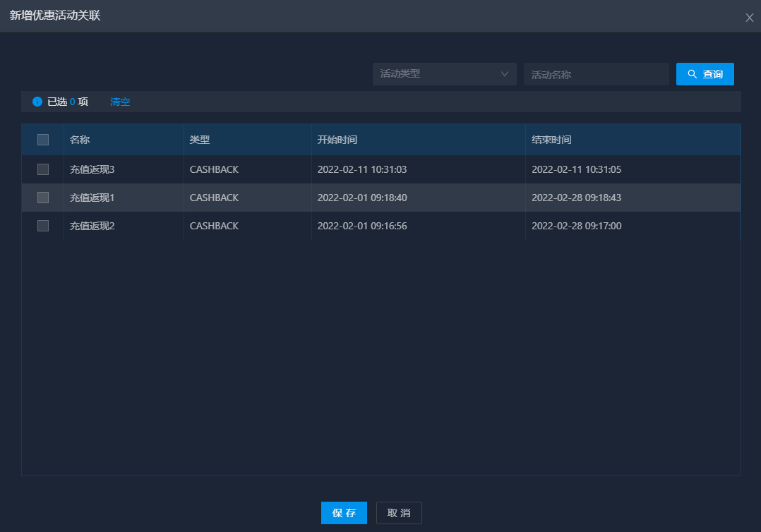Check the box for 充值返现1
The width and height of the screenshot is (761, 532).
pos(43,198)
